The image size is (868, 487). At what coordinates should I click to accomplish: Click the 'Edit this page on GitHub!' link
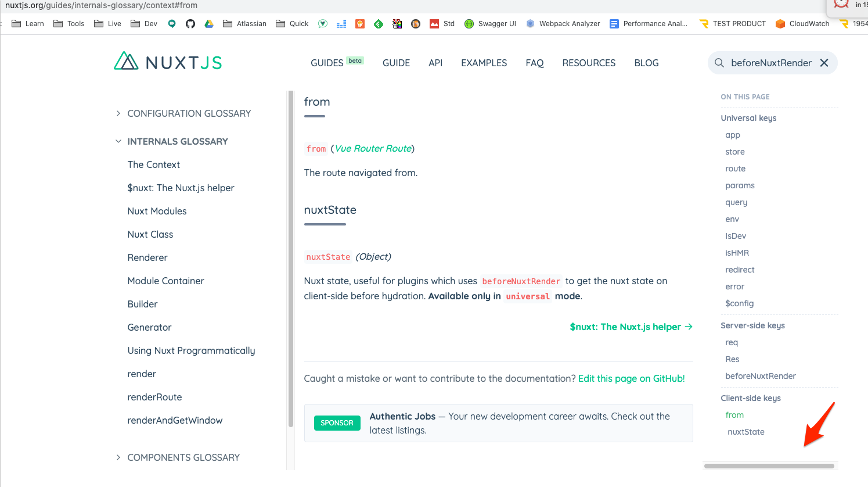tap(631, 378)
